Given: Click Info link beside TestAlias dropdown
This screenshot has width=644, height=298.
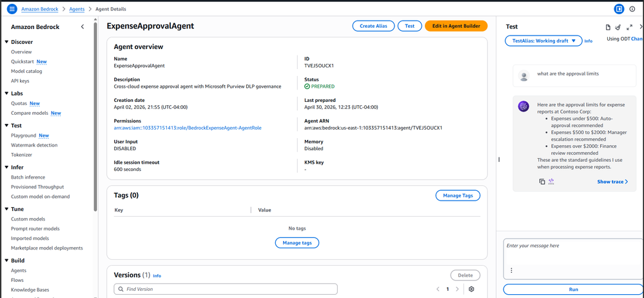Looking at the screenshot, I should [589, 41].
